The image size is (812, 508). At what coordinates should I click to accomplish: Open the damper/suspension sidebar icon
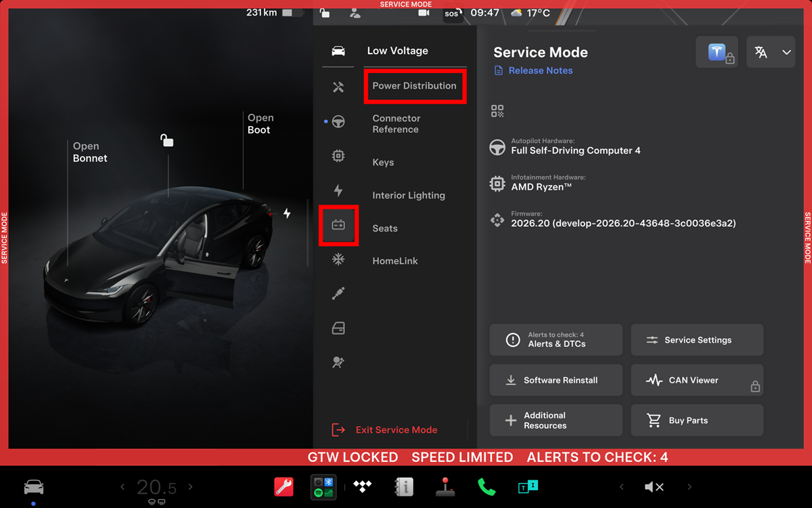tap(338, 294)
